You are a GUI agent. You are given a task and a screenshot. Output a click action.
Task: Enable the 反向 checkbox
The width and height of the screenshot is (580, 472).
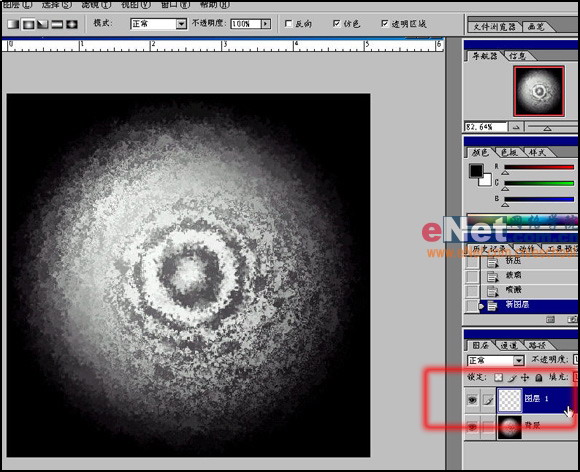point(289,24)
